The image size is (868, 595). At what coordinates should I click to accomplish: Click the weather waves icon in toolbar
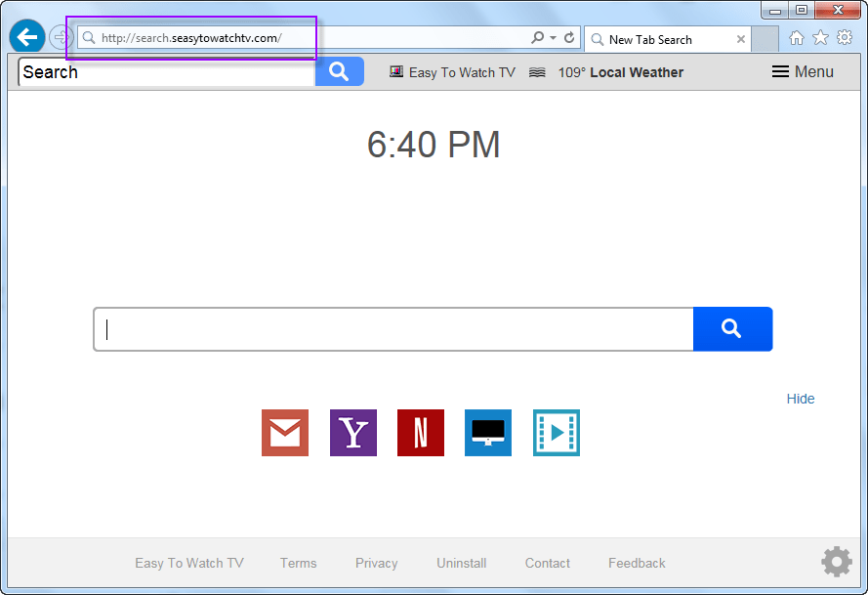[x=537, y=72]
